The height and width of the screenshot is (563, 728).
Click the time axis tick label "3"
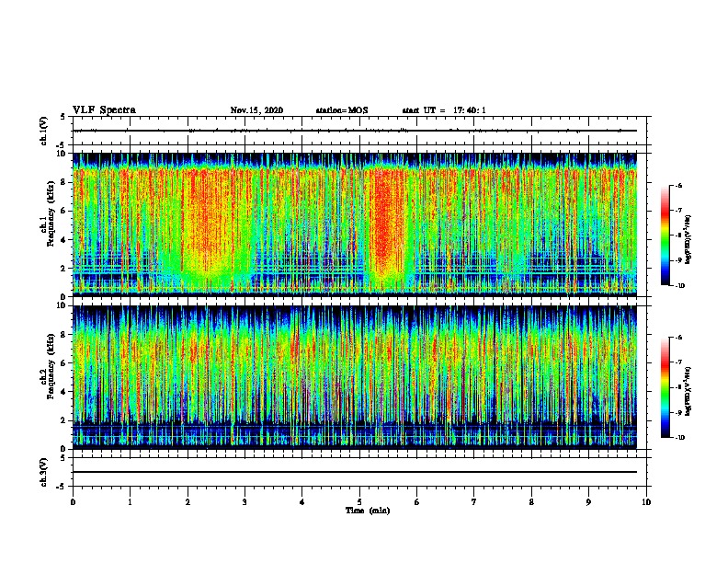point(245,502)
